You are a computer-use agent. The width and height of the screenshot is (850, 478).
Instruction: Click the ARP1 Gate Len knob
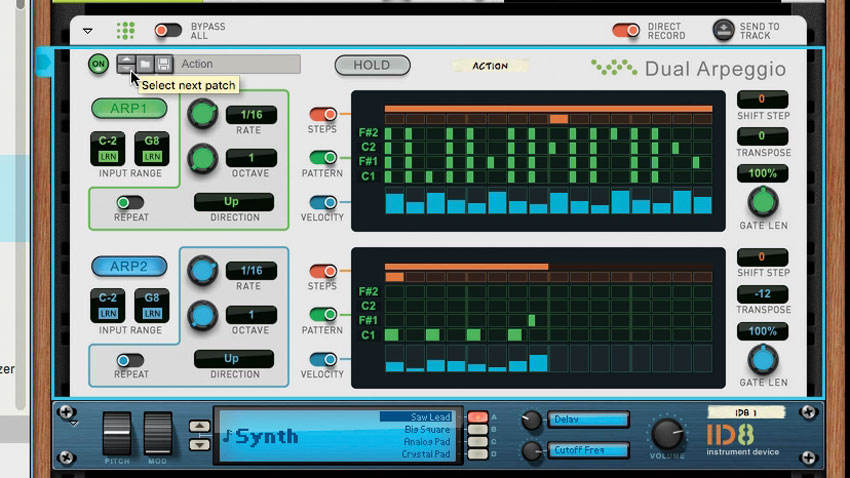click(x=763, y=201)
